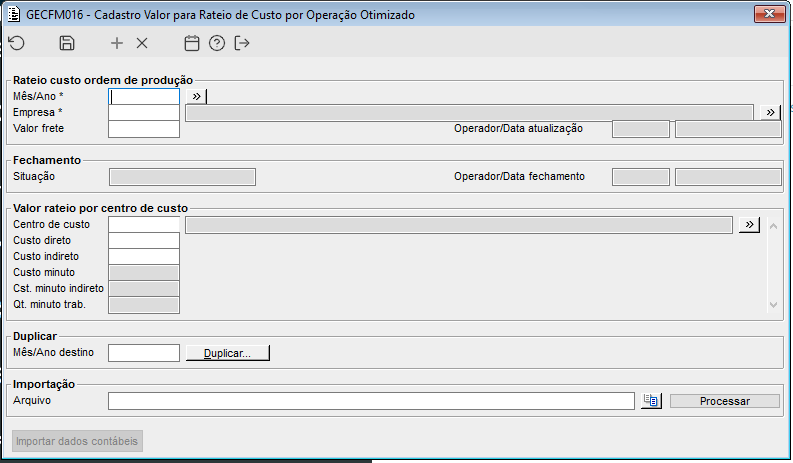
Task: Click the undo/refresh toolbar icon
Action: tap(16, 43)
